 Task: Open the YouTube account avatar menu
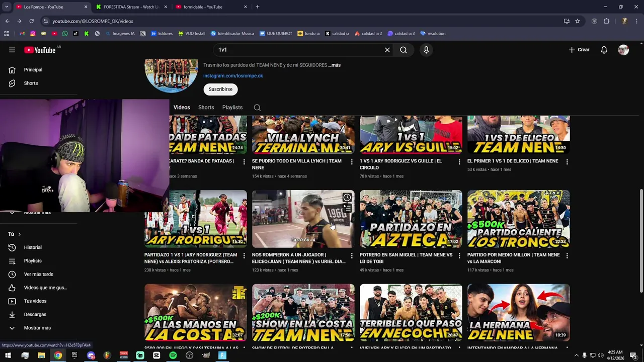[623, 50]
